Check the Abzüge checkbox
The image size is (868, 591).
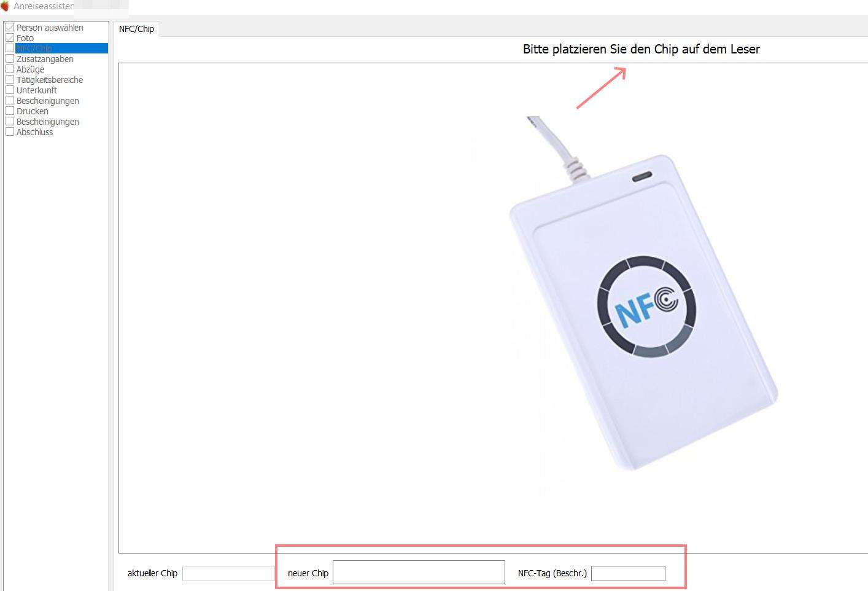pyautogui.click(x=10, y=69)
